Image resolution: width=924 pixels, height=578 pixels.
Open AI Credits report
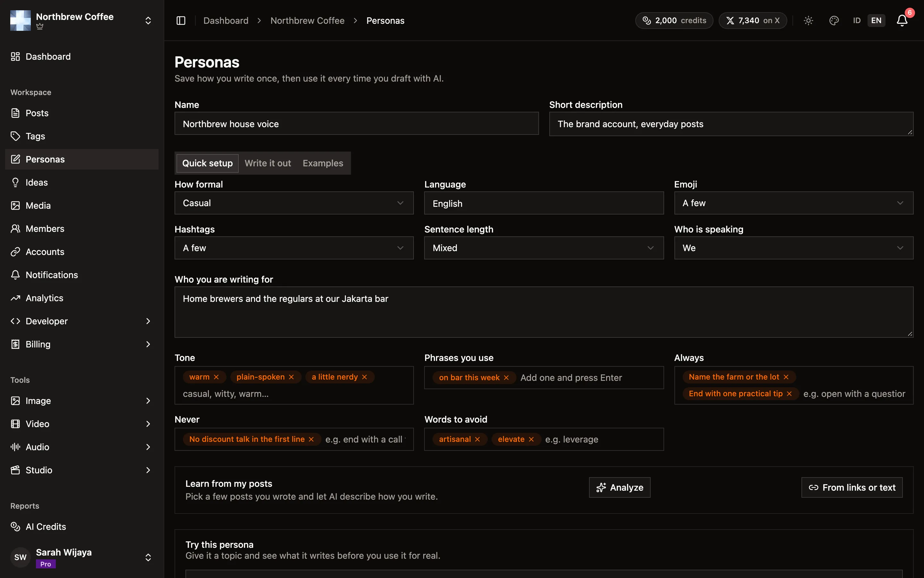click(82, 527)
